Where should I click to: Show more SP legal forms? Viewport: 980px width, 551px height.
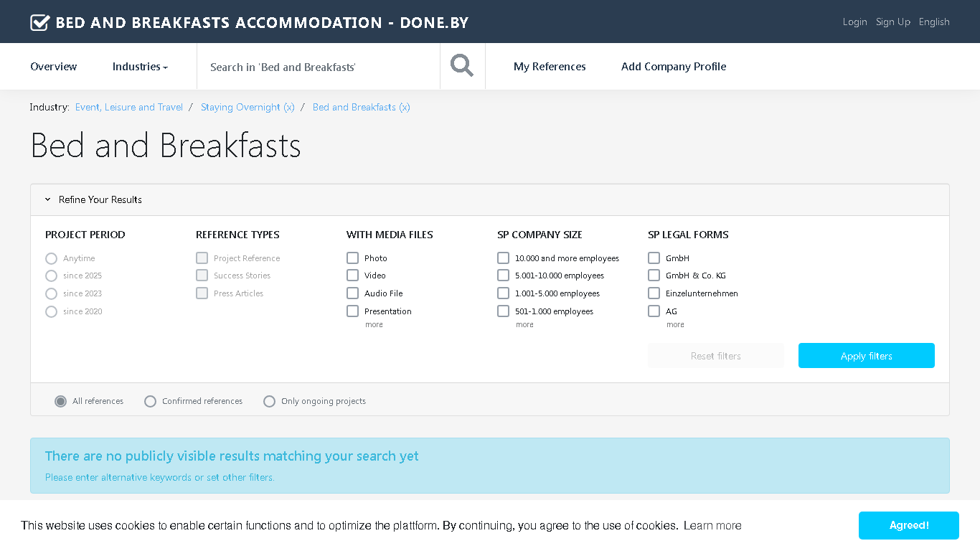click(675, 325)
